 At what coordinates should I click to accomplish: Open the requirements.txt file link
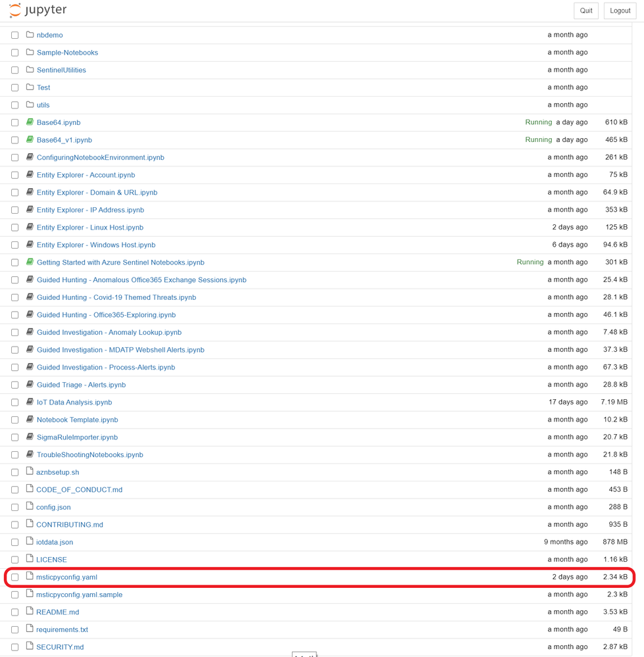click(62, 630)
